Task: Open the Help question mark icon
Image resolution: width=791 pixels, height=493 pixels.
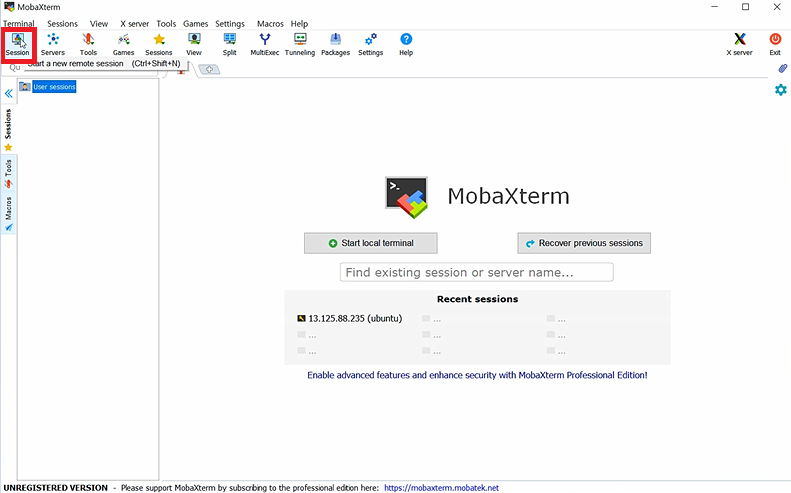Action: [406, 44]
